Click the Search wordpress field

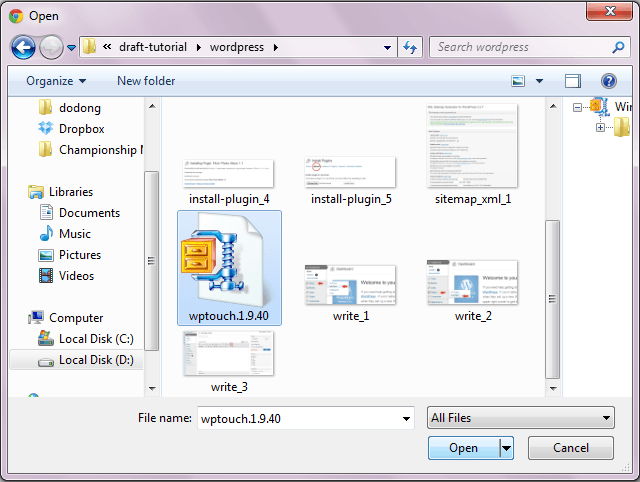pos(529,47)
